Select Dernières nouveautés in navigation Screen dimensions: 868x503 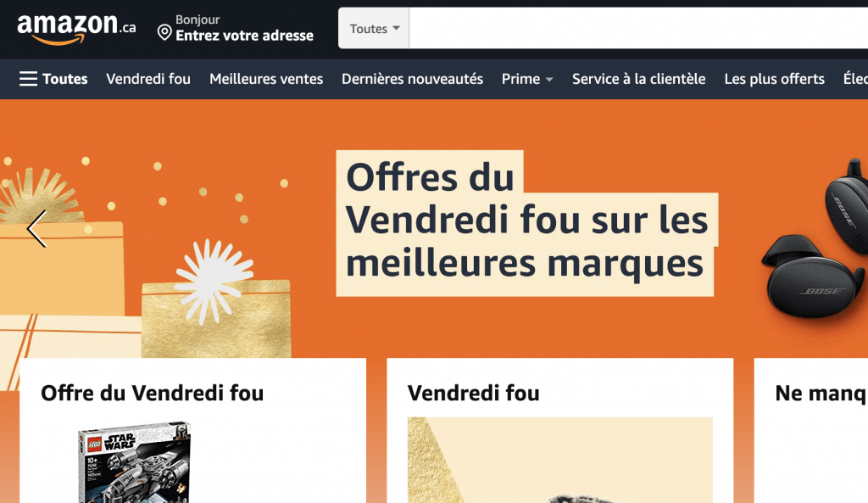(413, 79)
